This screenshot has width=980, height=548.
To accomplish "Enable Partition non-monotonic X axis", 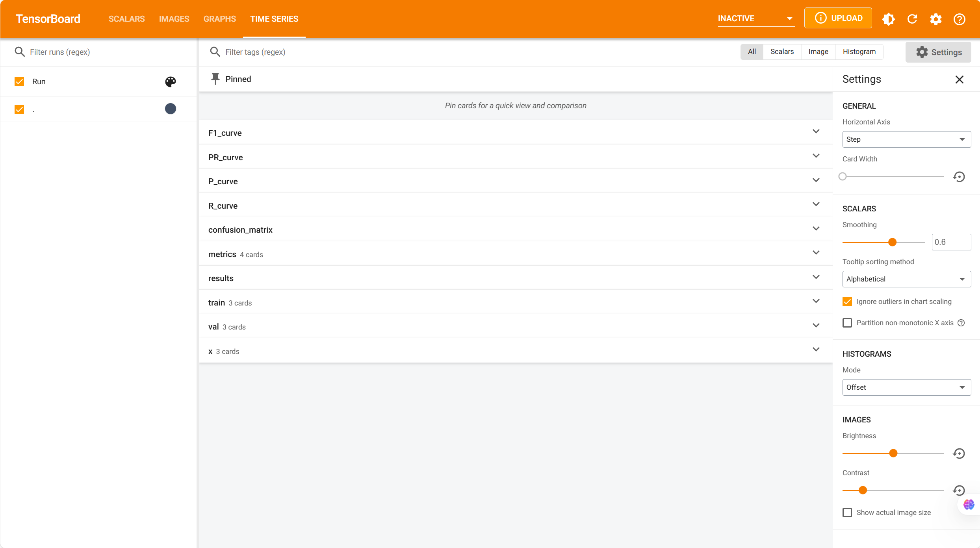I will click(x=847, y=323).
